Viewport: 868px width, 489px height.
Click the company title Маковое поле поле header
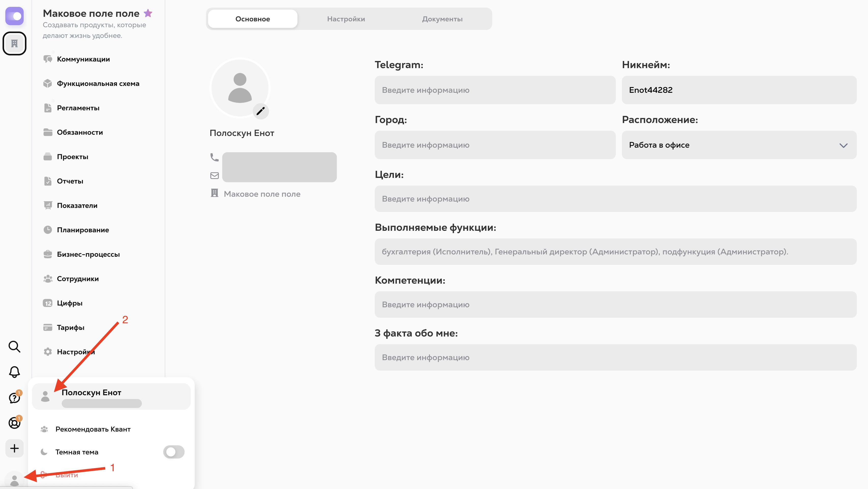pyautogui.click(x=91, y=13)
